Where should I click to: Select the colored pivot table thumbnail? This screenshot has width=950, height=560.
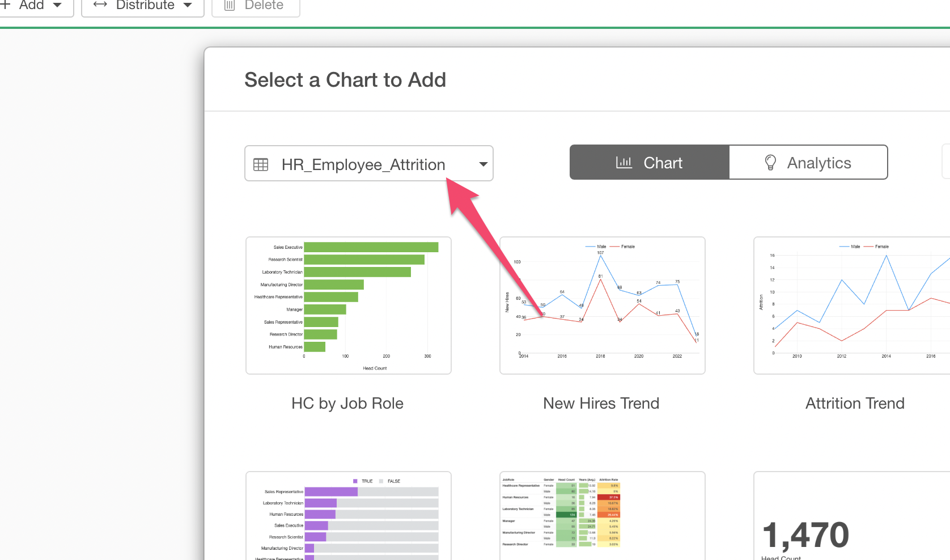coord(603,516)
